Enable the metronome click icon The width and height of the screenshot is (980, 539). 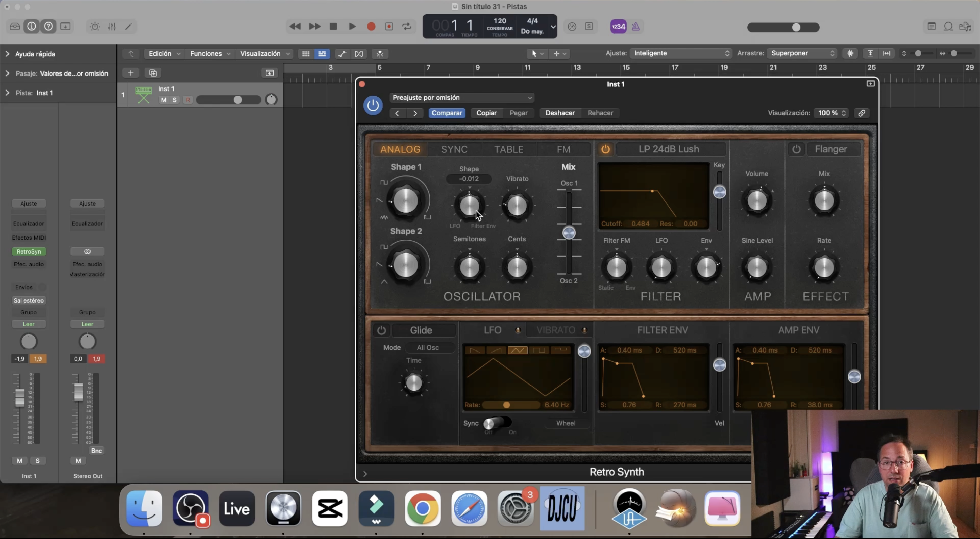635,26
